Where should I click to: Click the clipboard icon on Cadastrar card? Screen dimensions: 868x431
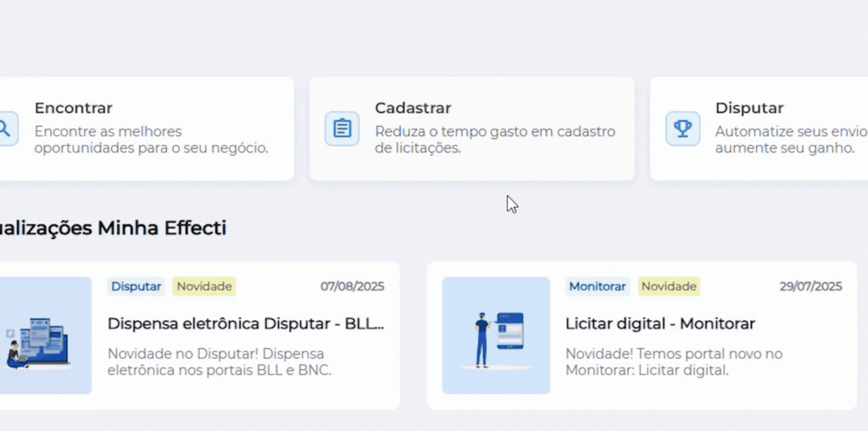[x=342, y=129]
